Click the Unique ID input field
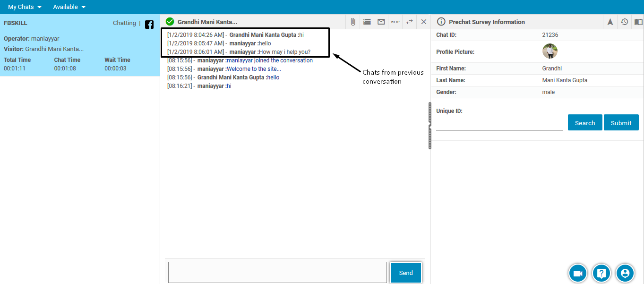 click(499, 125)
